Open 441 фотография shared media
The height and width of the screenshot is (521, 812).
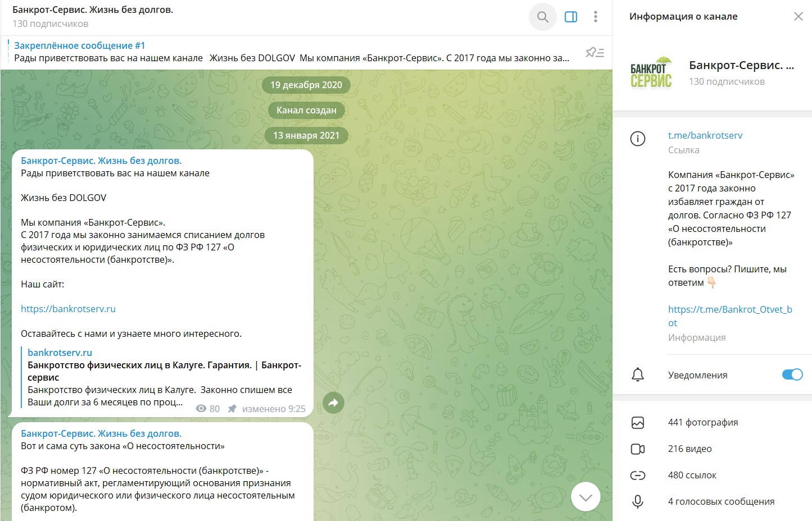point(703,422)
